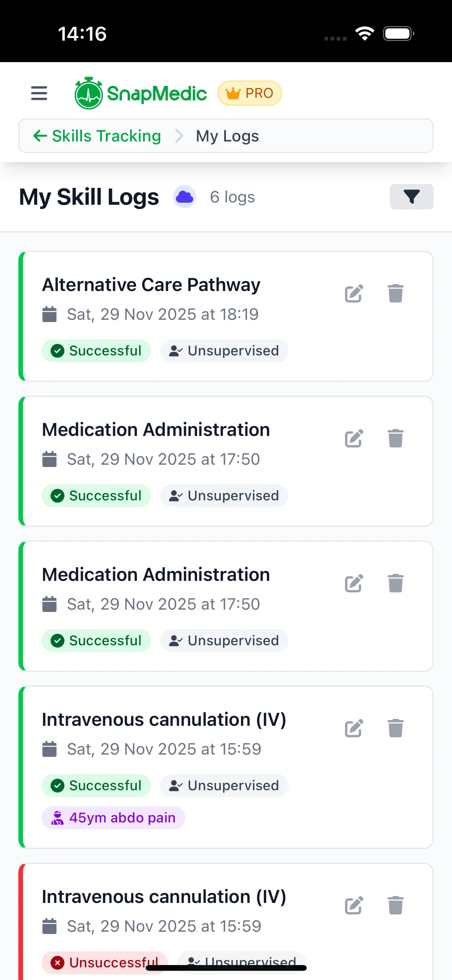The height and width of the screenshot is (980, 452).
Task: Edit the Alternative Care Pathway log
Action: pyautogui.click(x=353, y=294)
